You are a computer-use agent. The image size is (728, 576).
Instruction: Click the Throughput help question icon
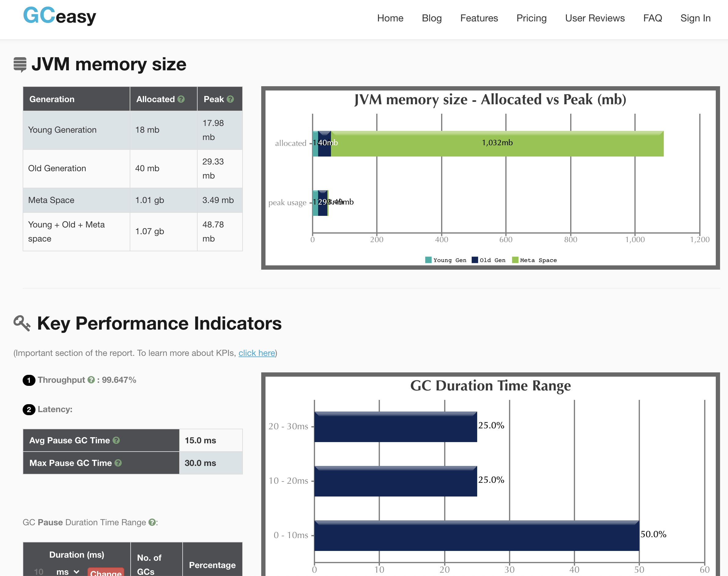[x=91, y=380]
